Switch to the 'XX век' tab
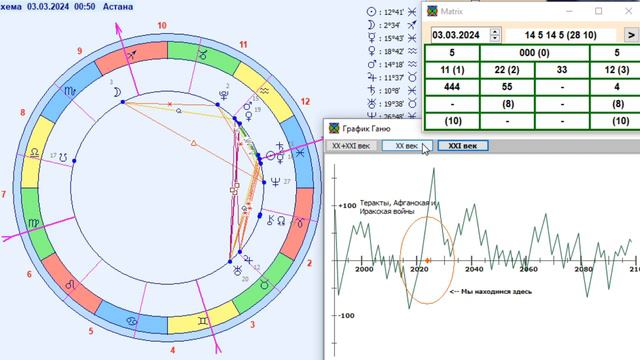The image size is (640, 360). point(407,146)
